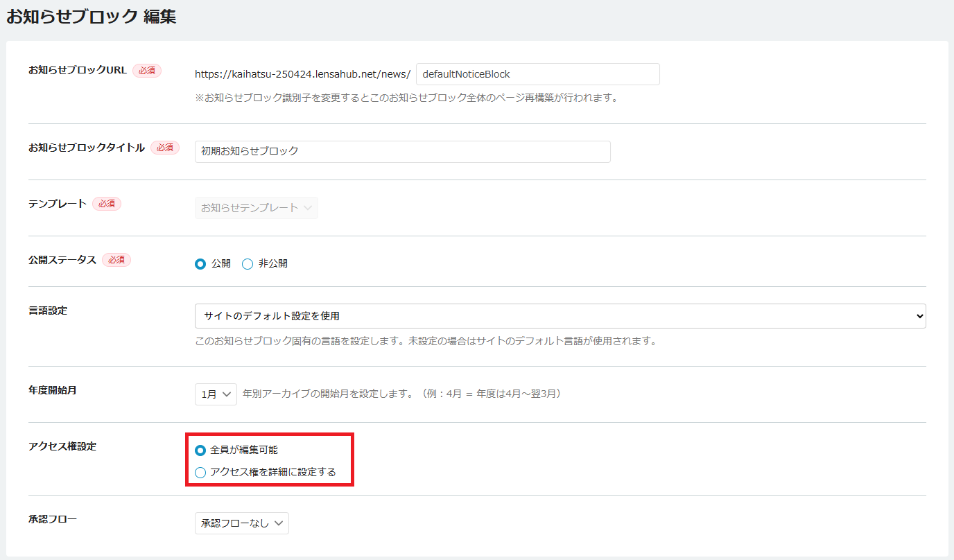
Task: Click the kaihatsu-250424.lensahub.net URL prefix text
Action: click(302, 74)
